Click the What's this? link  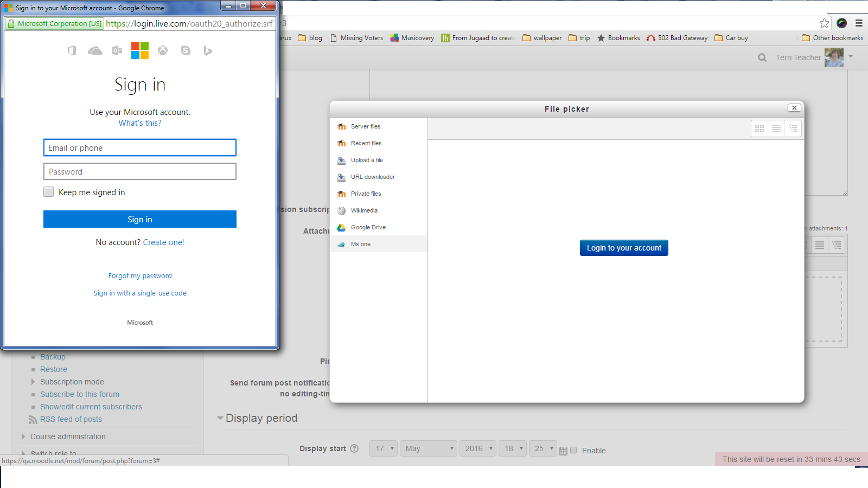[x=140, y=123]
